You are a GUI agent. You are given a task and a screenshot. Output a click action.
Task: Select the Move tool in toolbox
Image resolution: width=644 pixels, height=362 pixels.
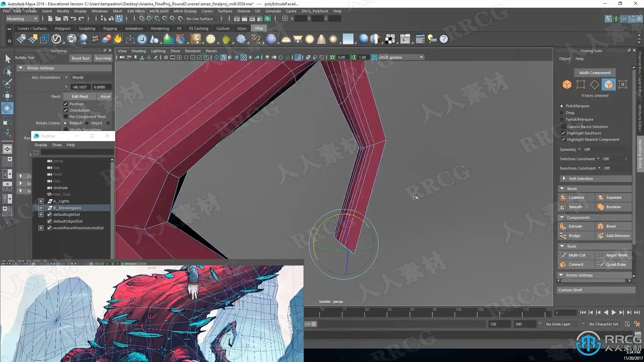[x=7, y=96]
